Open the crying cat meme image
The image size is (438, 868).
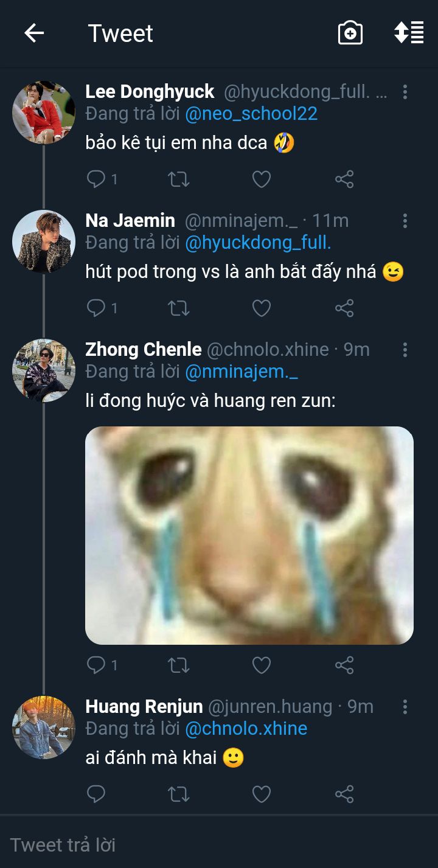pyautogui.click(x=249, y=535)
